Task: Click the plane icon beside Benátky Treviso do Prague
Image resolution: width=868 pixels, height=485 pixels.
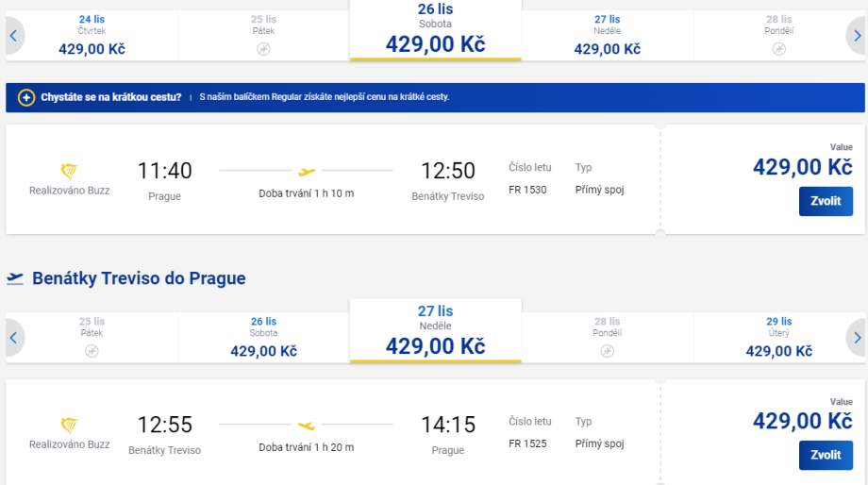Action: pos(15,278)
